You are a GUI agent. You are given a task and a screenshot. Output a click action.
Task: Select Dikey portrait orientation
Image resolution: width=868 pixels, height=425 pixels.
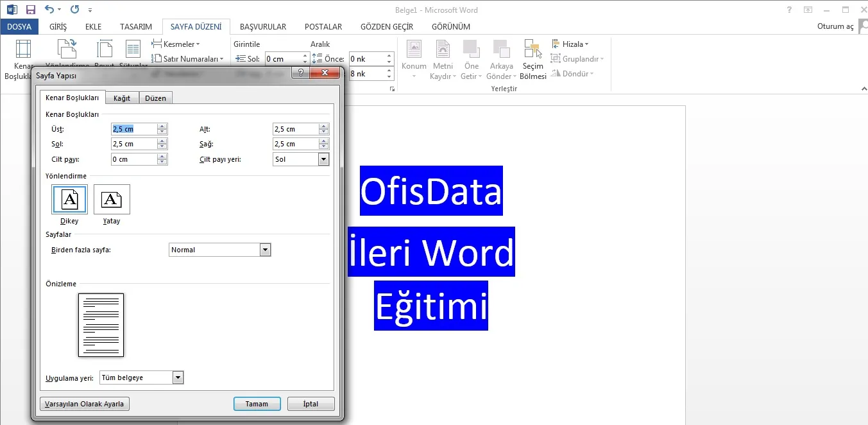click(69, 200)
